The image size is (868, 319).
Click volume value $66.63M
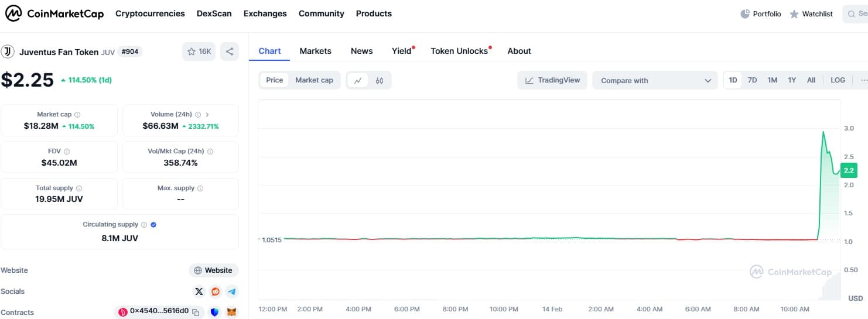pyautogui.click(x=160, y=126)
